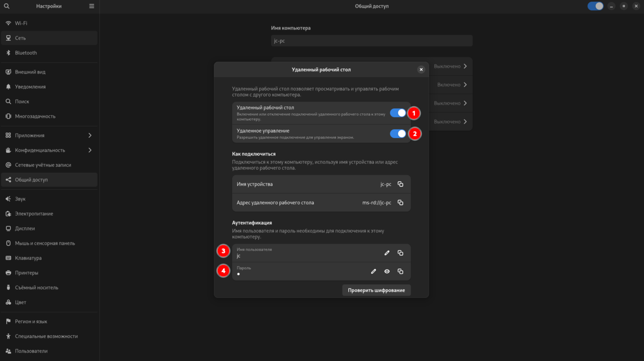
Task: Open the Включено row behind the dialog
Action: [449, 84]
